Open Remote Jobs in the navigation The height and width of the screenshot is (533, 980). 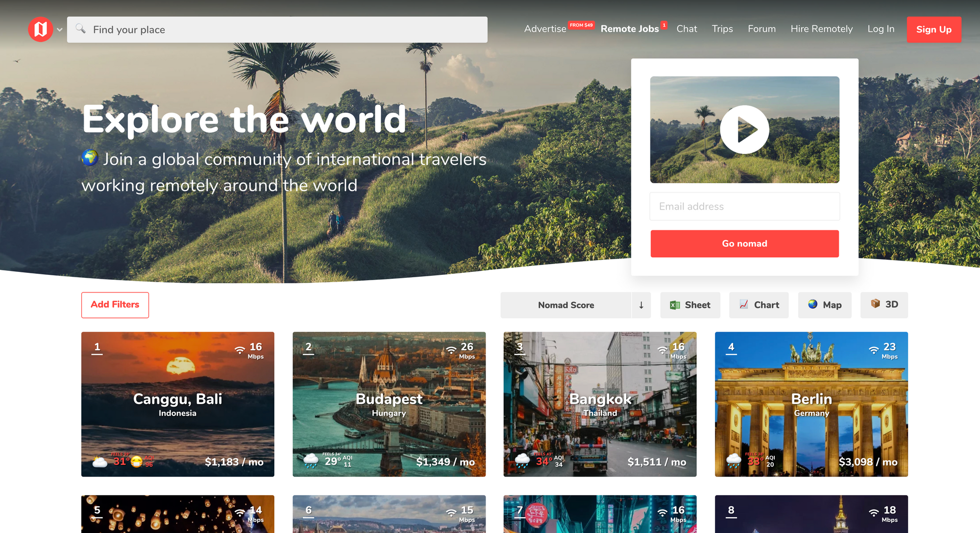[630, 29]
